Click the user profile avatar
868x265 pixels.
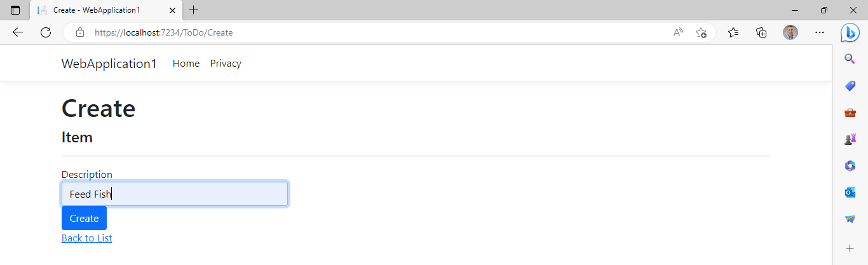(x=790, y=32)
